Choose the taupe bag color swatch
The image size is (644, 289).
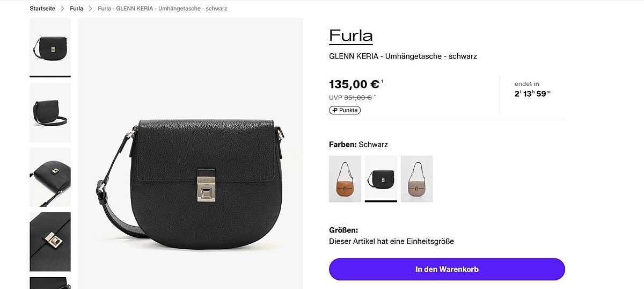[x=417, y=179]
